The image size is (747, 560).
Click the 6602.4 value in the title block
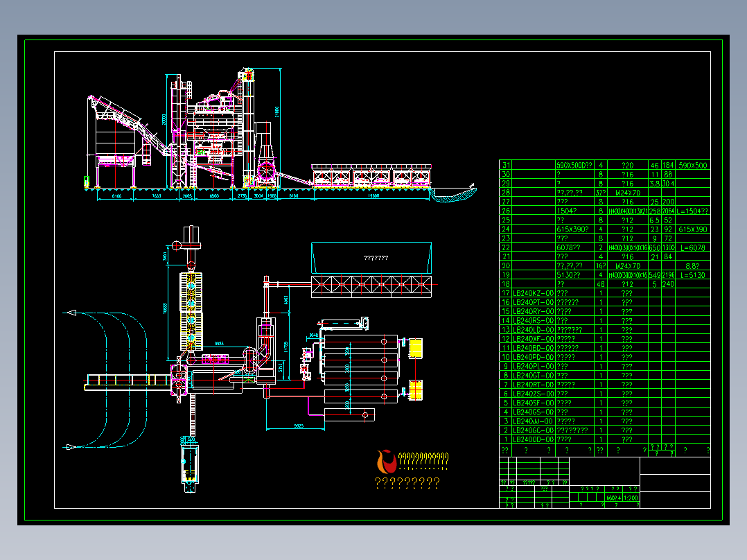(x=614, y=498)
